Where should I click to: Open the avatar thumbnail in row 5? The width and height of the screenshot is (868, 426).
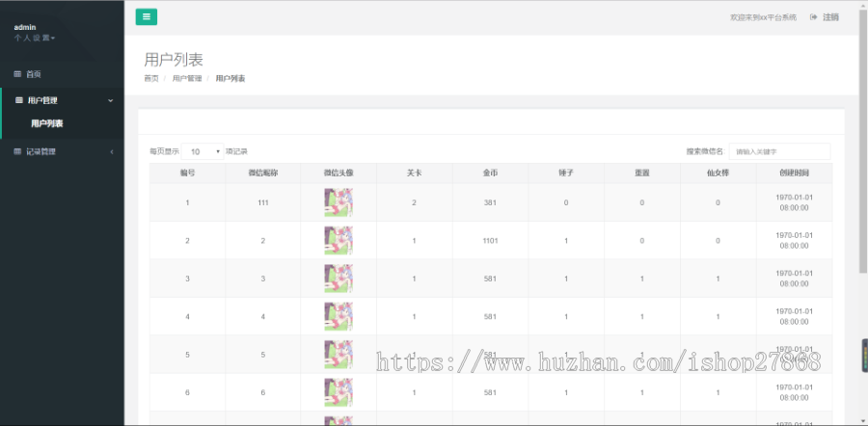(339, 355)
